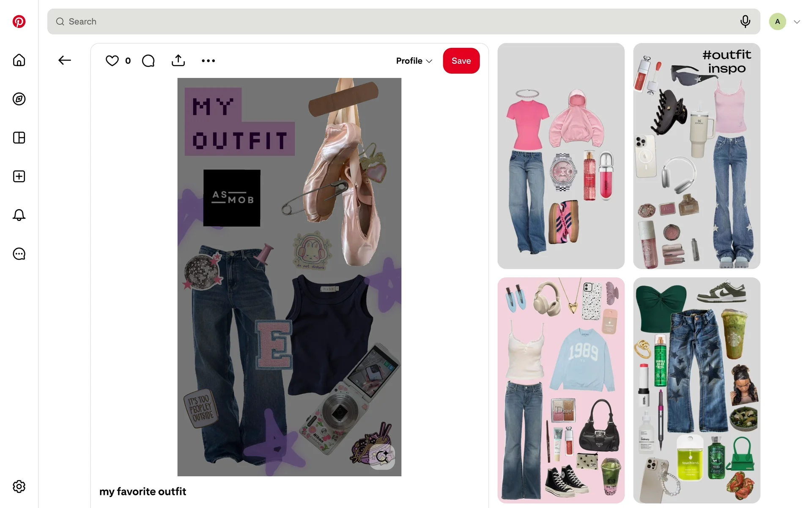Open the notifications bell
Image resolution: width=812 pixels, height=508 pixels.
click(x=19, y=215)
